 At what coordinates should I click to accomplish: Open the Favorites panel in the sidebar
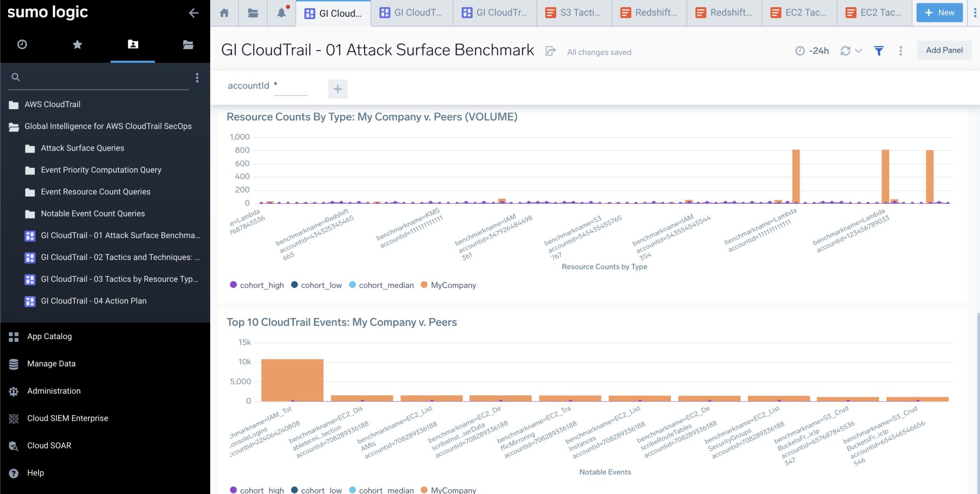(78, 44)
